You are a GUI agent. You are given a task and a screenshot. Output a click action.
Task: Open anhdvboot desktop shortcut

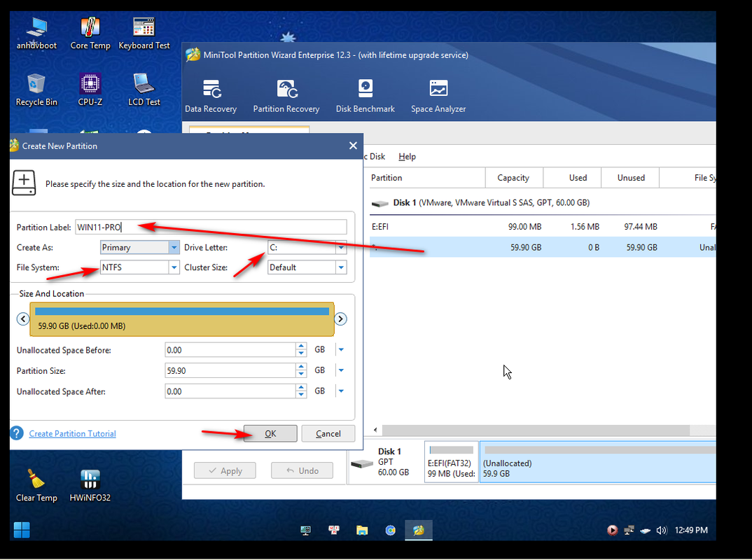(36, 34)
